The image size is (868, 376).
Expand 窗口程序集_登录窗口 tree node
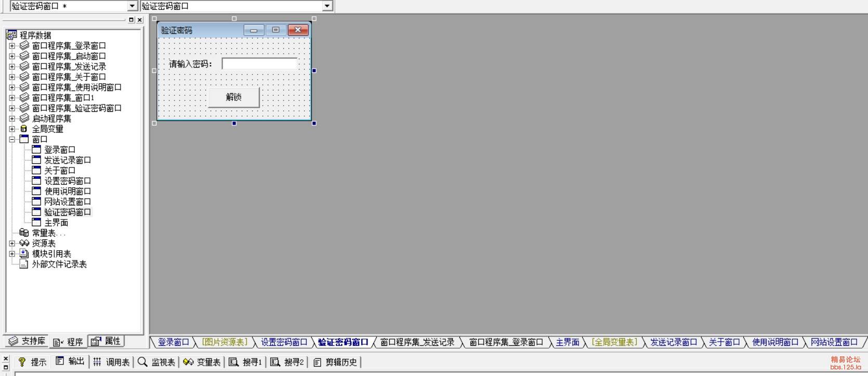pyautogui.click(x=12, y=46)
